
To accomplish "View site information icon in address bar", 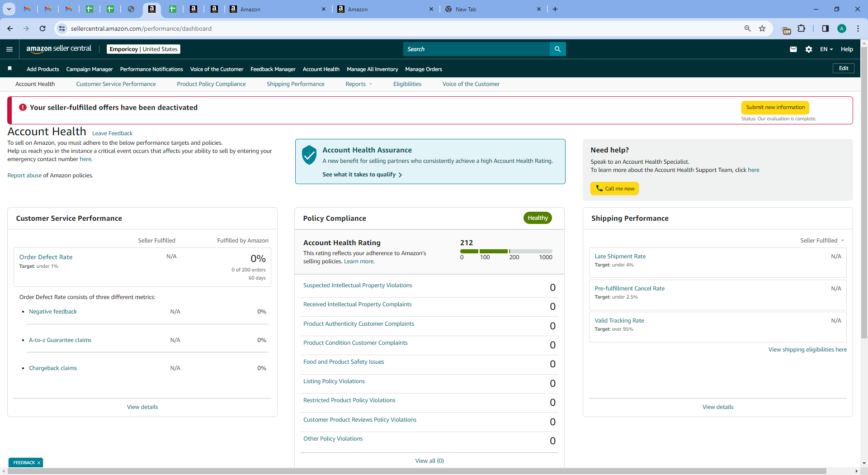I will (x=62, y=28).
